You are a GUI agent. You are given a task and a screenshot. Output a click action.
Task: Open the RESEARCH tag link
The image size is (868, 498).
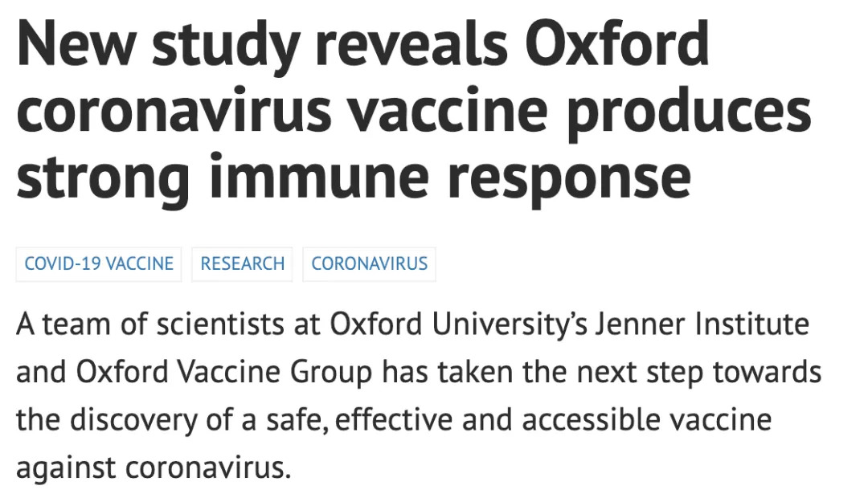pyautogui.click(x=243, y=263)
